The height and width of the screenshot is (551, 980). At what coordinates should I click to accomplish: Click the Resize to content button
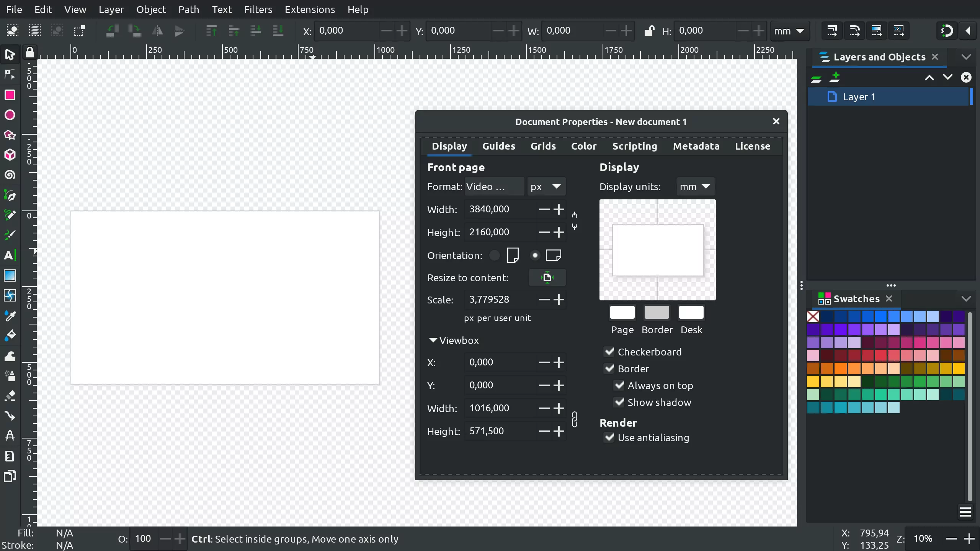tap(547, 277)
